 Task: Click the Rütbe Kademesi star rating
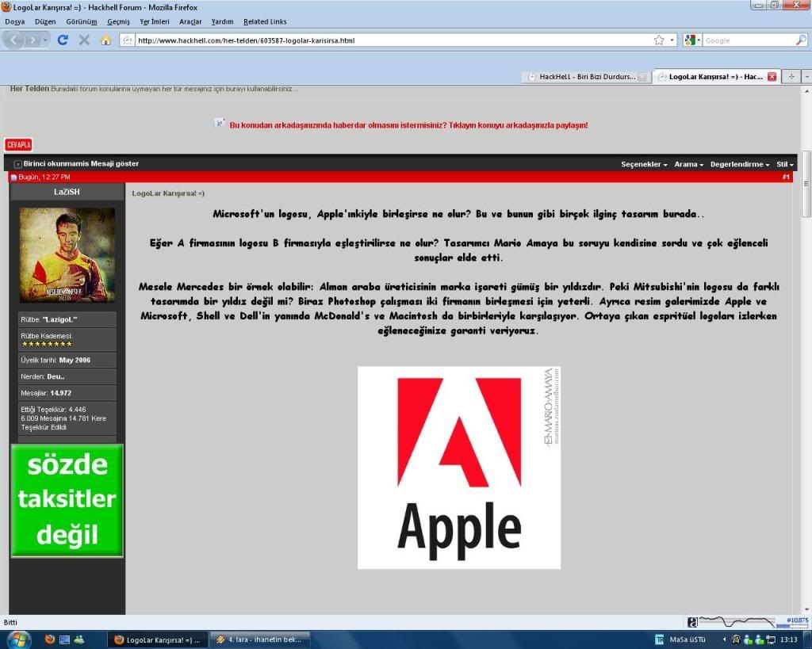coord(47,344)
